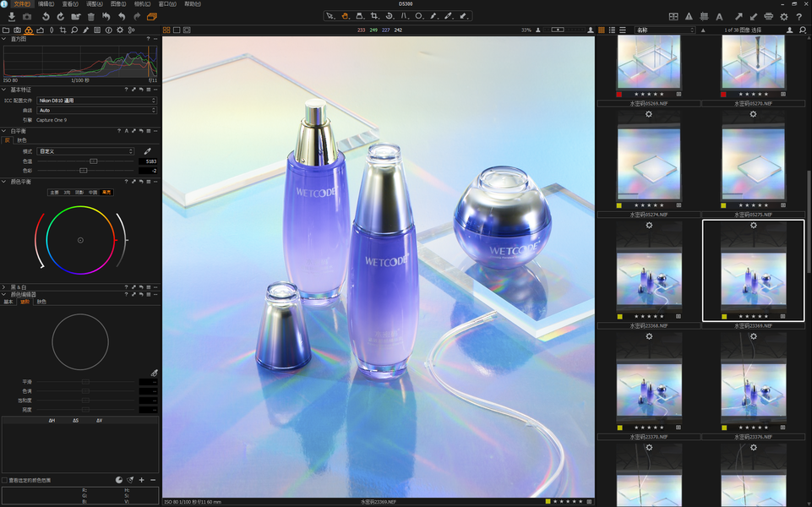Open the curve Auto dropdown
Viewport: 812px width, 507px height.
[96, 111]
